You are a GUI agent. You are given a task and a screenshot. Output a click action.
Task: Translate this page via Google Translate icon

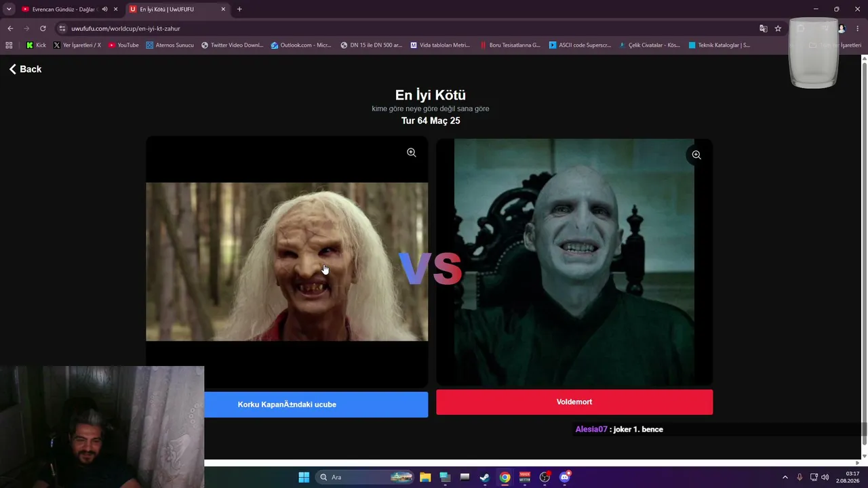click(x=764, y=28)
